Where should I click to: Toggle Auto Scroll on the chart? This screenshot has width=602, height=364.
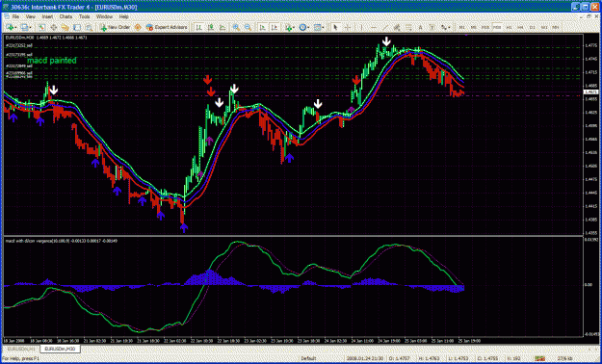tap(263, 27)
